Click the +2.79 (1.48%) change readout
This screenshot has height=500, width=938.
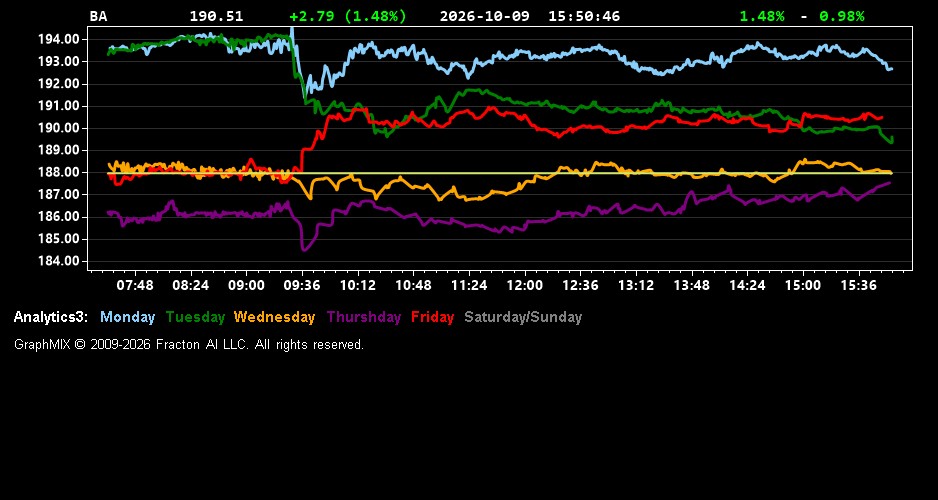348,16
